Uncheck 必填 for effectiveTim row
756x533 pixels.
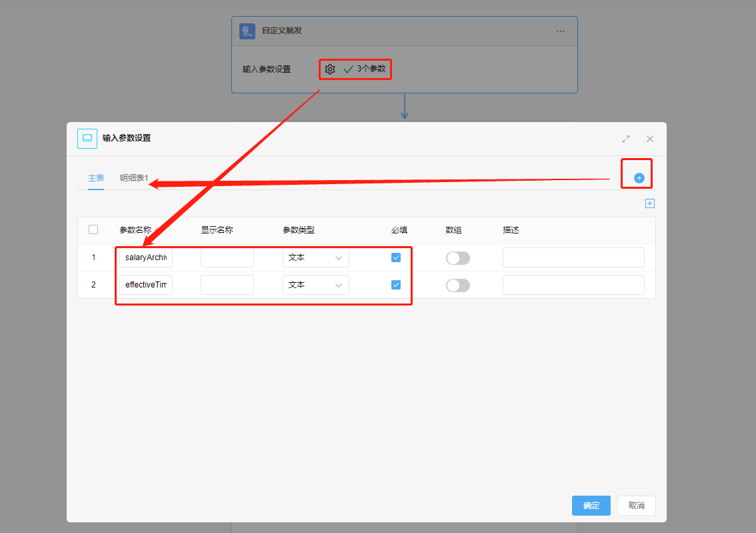coord(396,285)
